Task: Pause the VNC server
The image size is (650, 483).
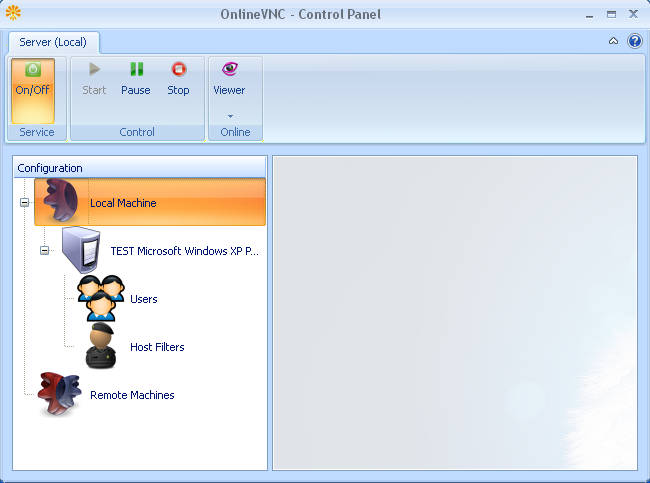Action: (136, 79)
